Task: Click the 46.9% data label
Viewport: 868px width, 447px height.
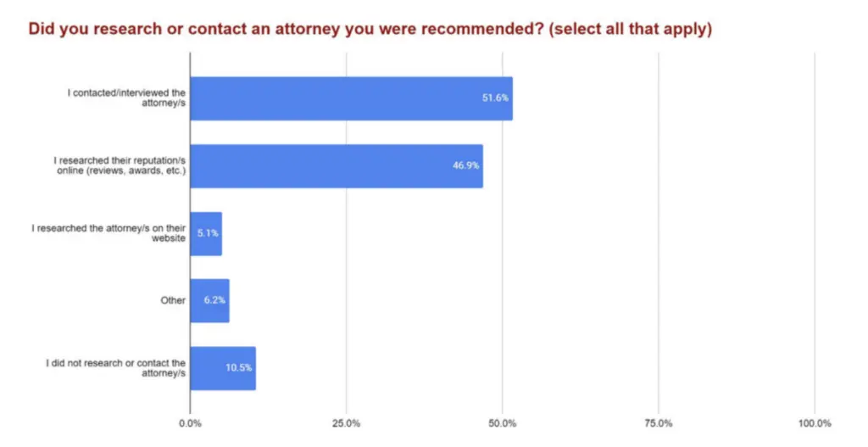Action: 465,166
